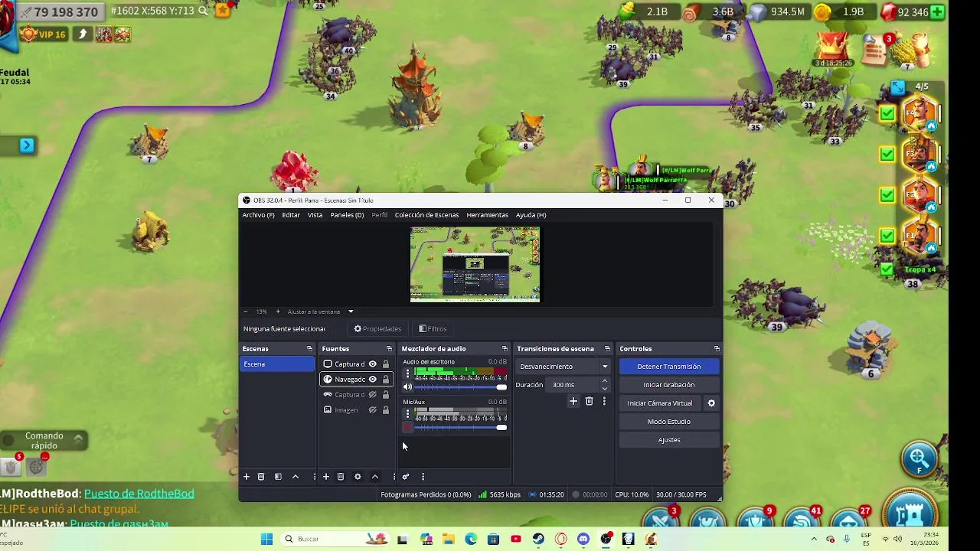
Task: Undock the Fuentes panel
Action: [x=389, y=349]
